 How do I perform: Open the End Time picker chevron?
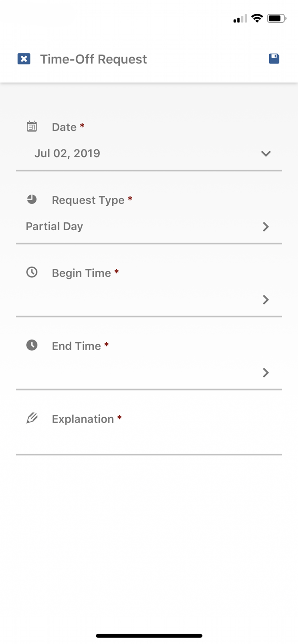(x=266, y=373)
